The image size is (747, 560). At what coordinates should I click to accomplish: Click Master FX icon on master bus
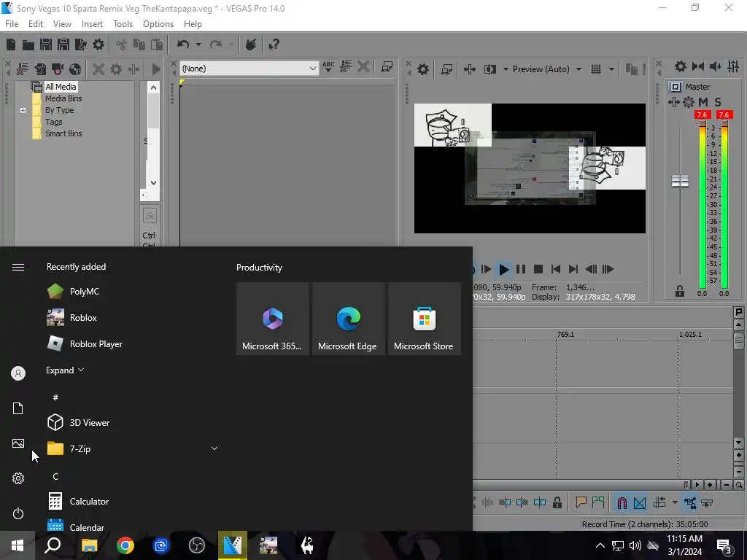[673, 102]
